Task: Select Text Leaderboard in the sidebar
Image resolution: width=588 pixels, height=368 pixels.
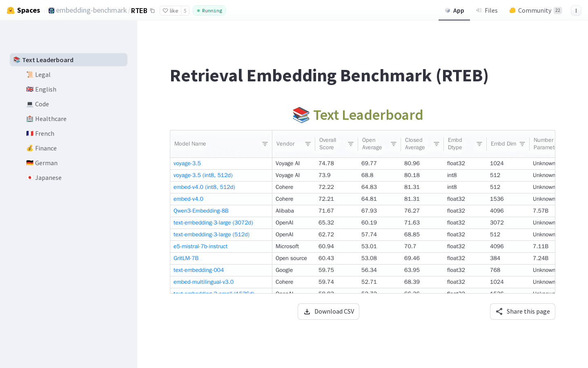Action: point(69,60)
